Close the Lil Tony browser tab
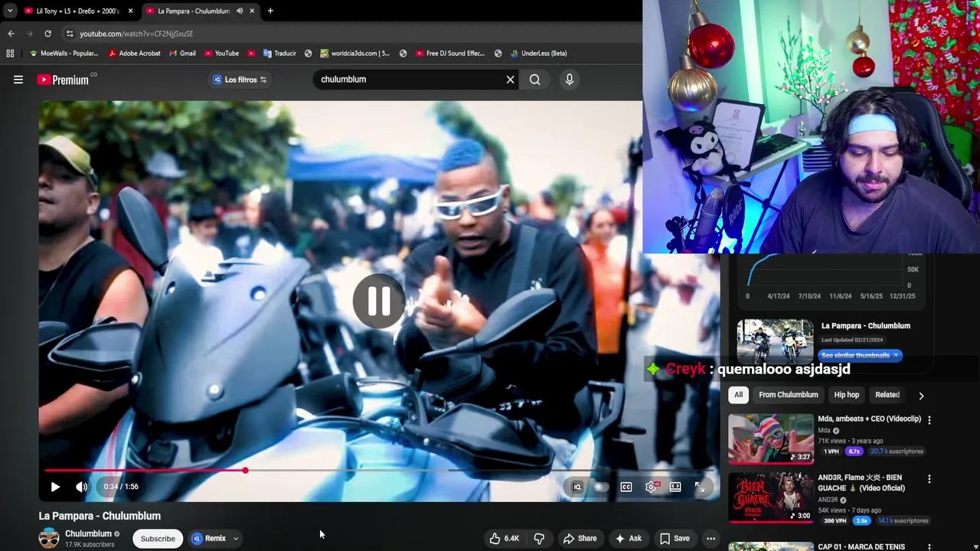The height and width of the screenshot is (551, 980). point(130,11)
